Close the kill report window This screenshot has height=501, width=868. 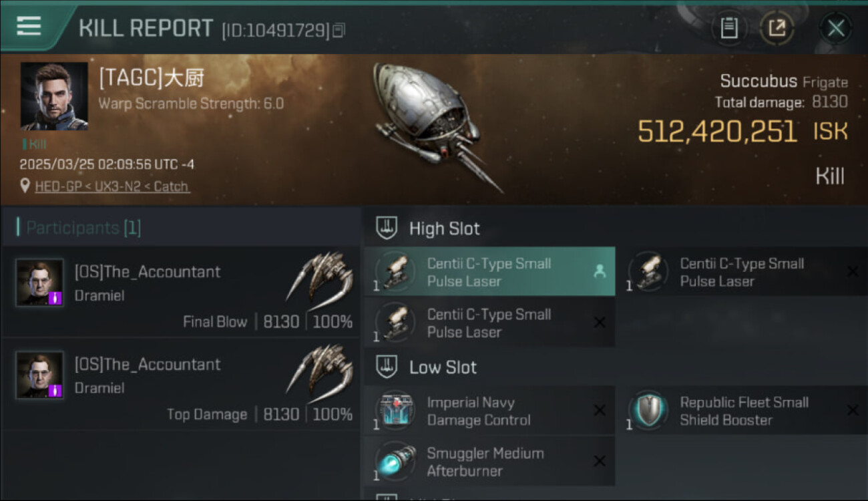(x=836, y=28)
